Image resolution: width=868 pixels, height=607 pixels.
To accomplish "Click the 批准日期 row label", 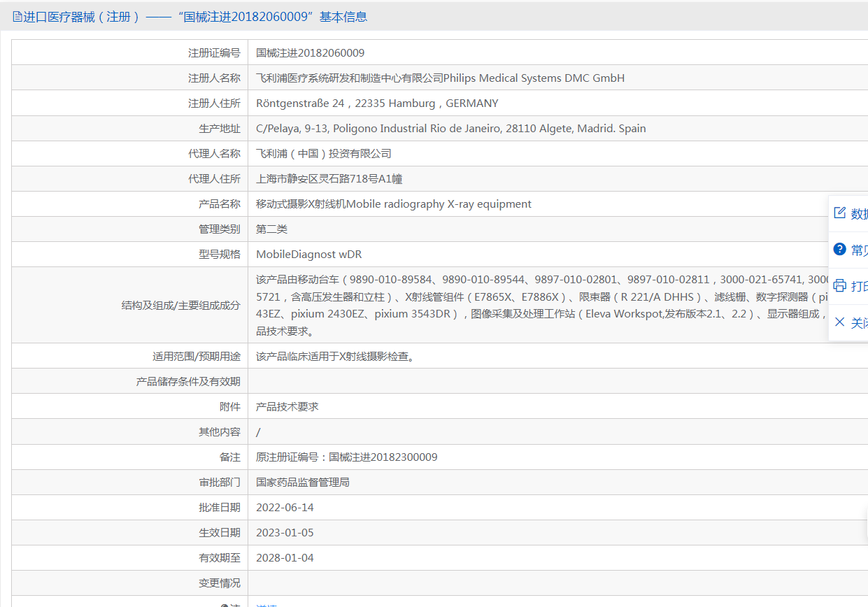I will tap(220, 507).
